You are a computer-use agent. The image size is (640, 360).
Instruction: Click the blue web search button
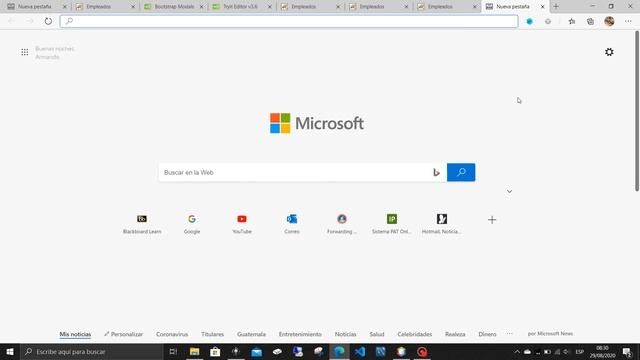461,172
